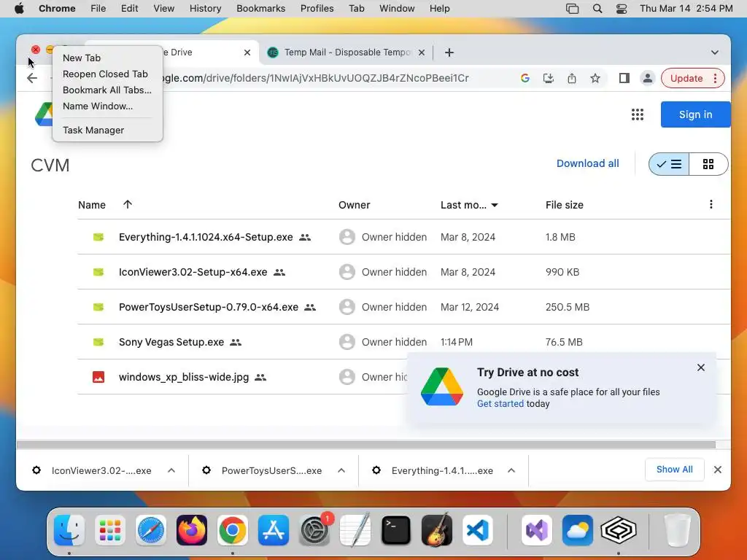The height and width of the screenshot is (560, 747).
Task: Click the Update button in Chrome
Action: click(686, 78)
